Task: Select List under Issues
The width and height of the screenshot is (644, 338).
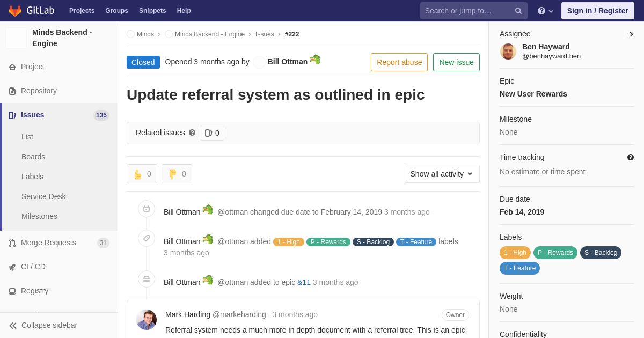Action: click(x=27, y=137)
